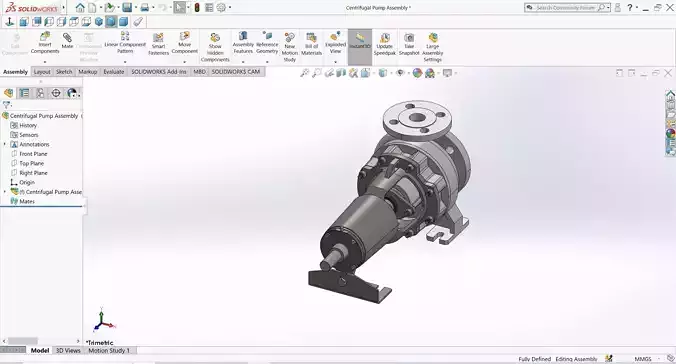The image size is (676, 364).
Task: Open the Markup ribbon tab
Action: click(x=88, y=72)
